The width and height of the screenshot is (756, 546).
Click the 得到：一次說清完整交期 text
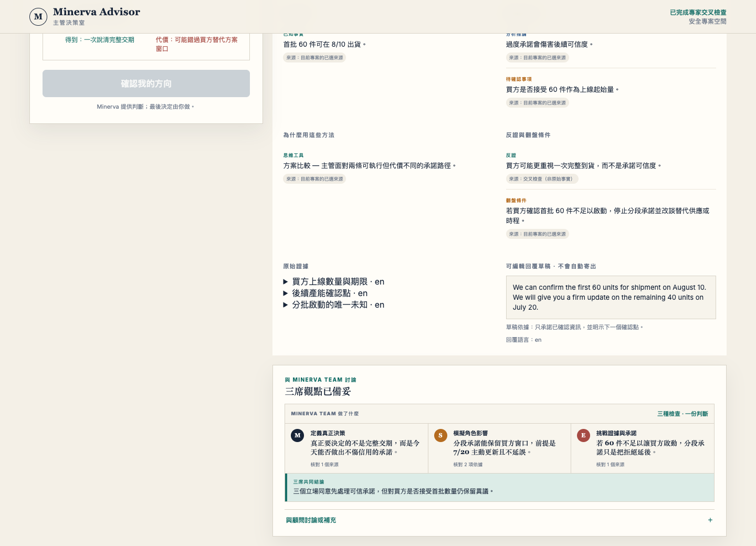(x=100, y=40)
